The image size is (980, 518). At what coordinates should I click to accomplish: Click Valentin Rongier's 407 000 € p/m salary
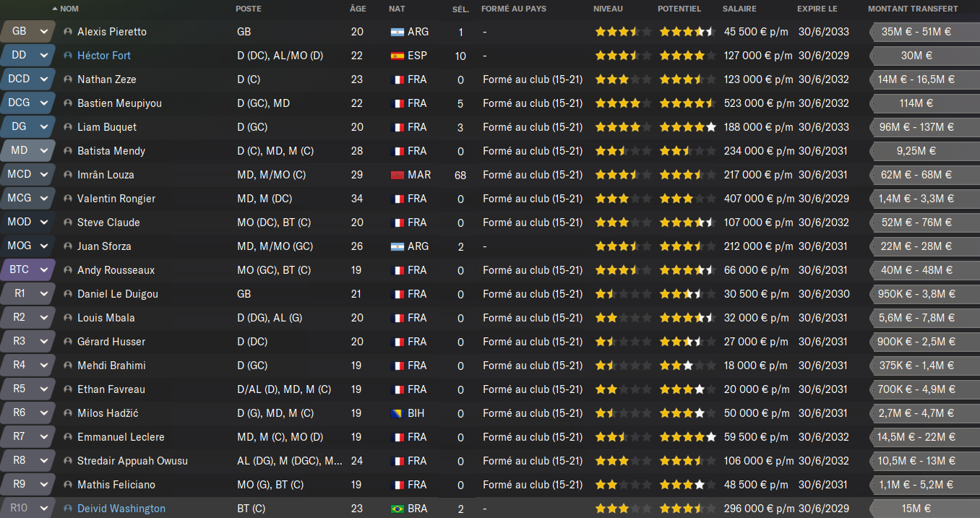tap(758, 199)
